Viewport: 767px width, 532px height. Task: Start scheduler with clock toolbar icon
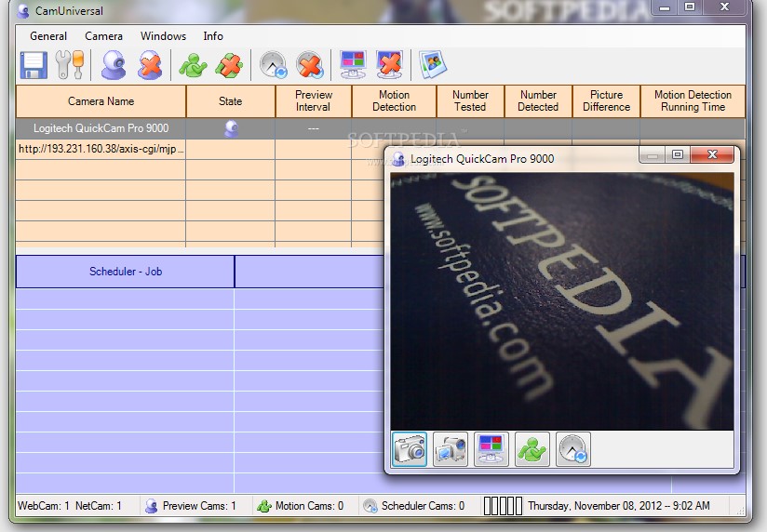pos(273,65)
